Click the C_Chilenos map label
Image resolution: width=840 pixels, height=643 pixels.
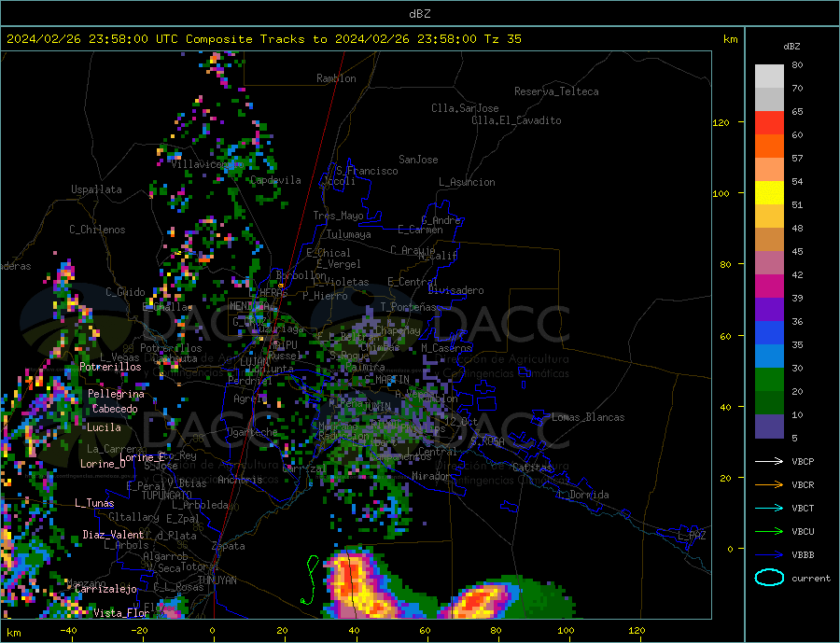pos(97,230)
